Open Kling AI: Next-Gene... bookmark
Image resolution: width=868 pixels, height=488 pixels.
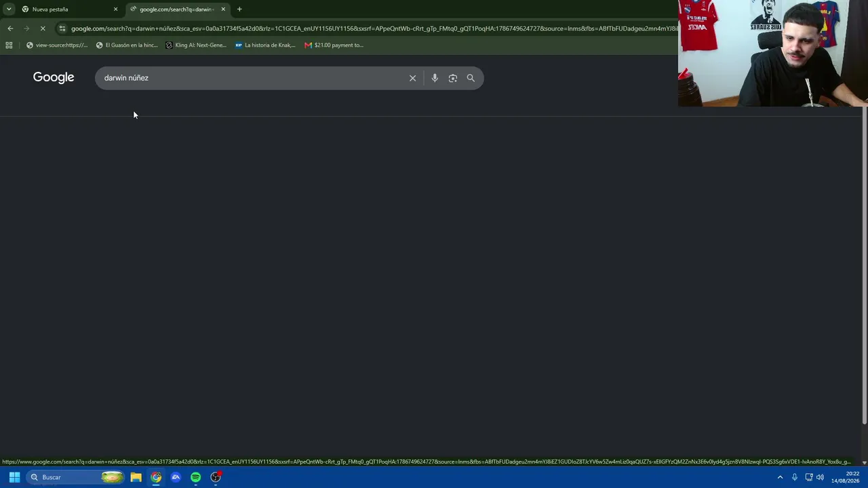point(196,45)
